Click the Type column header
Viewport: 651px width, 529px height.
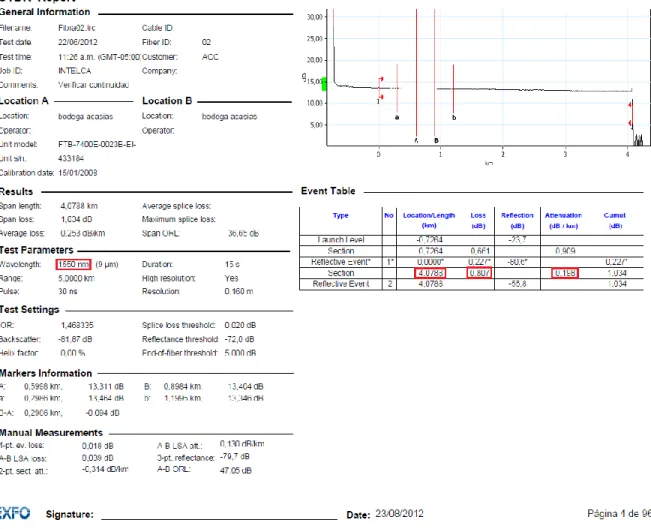coord(340,215)
